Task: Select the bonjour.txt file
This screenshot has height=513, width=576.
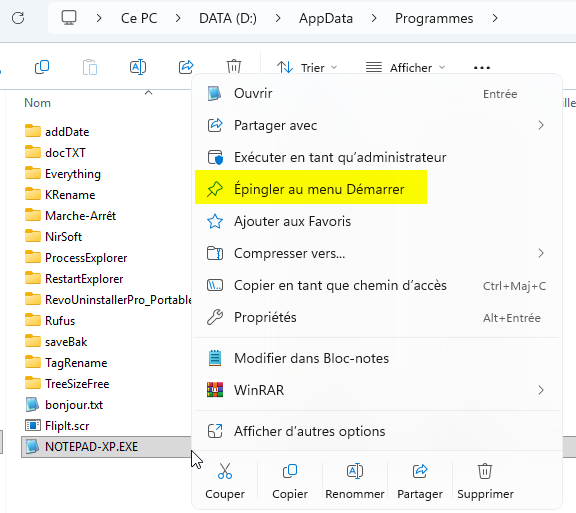Action: pyautogui.click(x=64, y=405)
